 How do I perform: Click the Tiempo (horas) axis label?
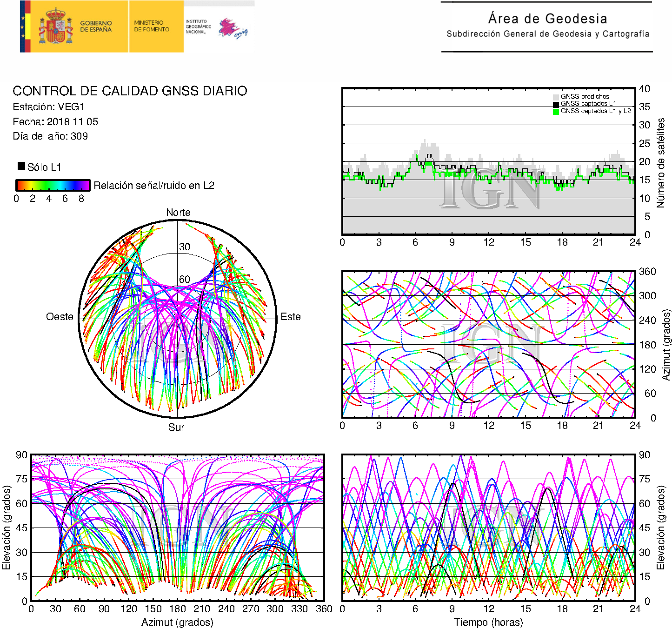tap(488, 622)
